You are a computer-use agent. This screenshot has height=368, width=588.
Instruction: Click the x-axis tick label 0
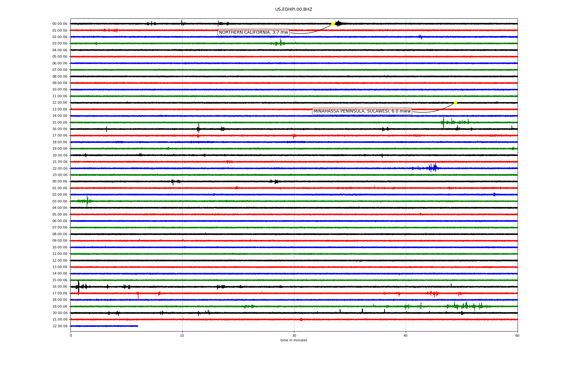click(x=71, y=335)
